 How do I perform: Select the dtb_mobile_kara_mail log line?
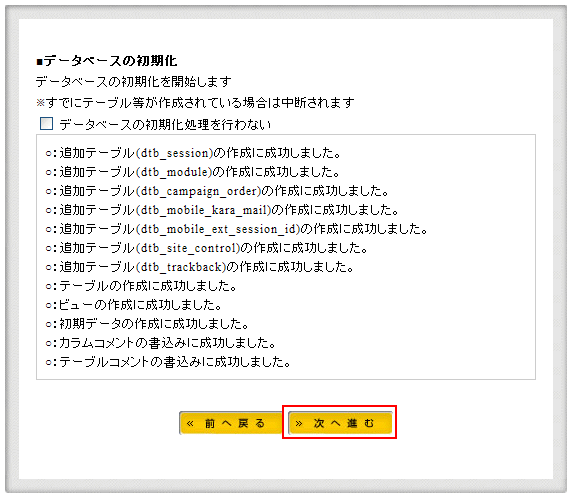pos(222,210)
